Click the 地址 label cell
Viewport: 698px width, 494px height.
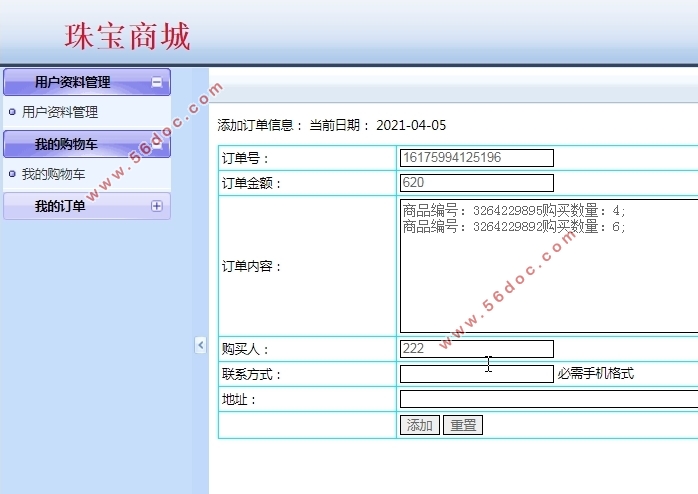(307, 399)
